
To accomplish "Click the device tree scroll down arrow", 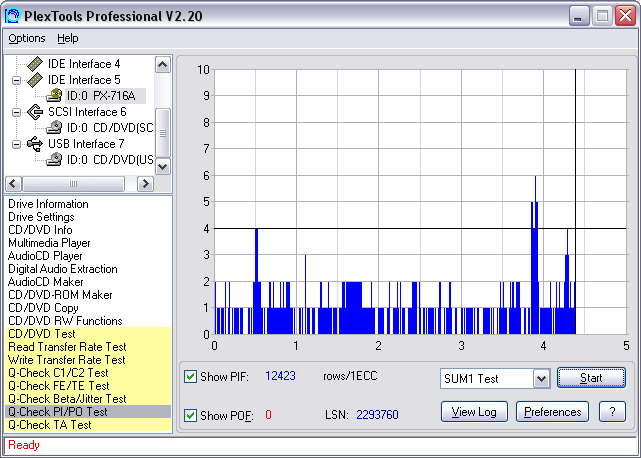I will pos(163,166).
